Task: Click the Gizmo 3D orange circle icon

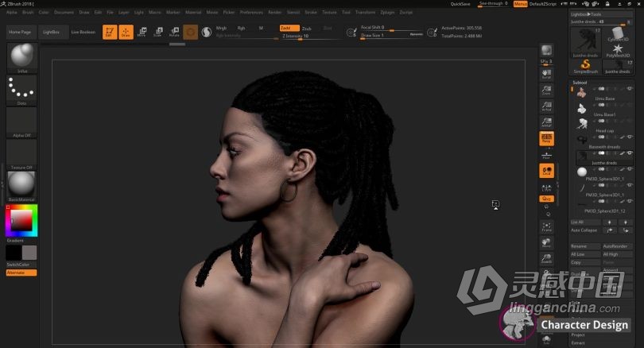Action: 191,32
